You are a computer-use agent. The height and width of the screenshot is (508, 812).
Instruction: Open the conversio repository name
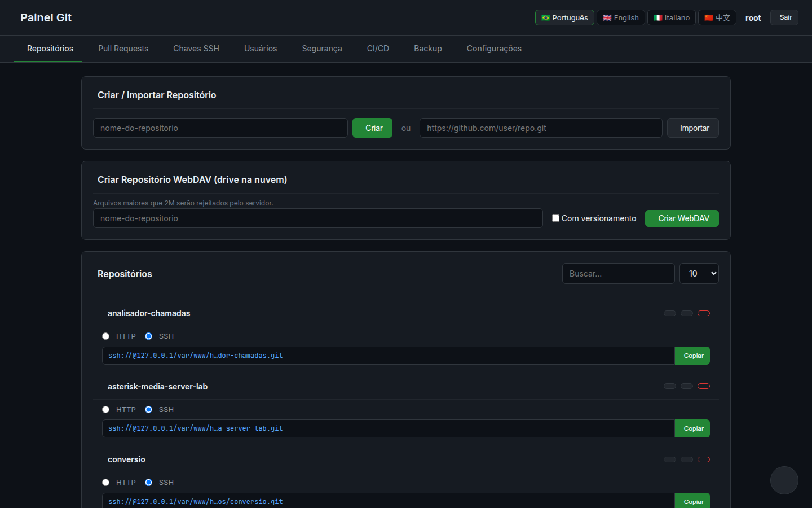[126, 459]
